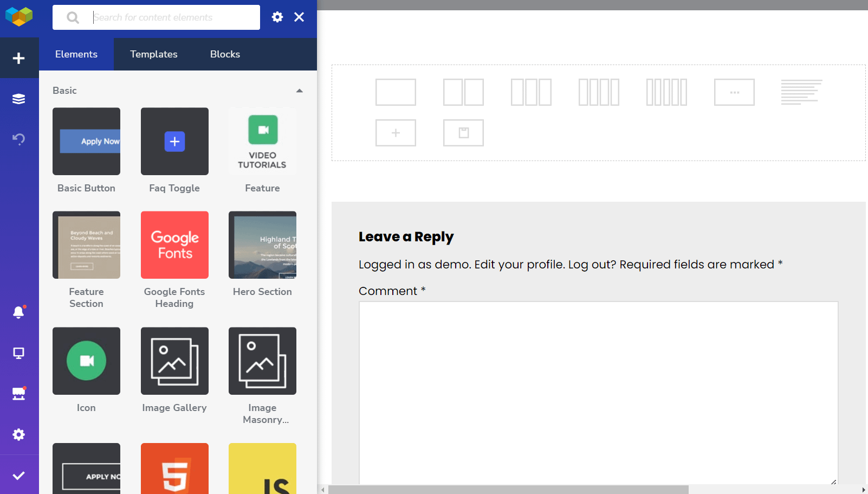This screenshot has height=494, width=868.
Task: Insert a three-column row layout
Action: (532, 92)
